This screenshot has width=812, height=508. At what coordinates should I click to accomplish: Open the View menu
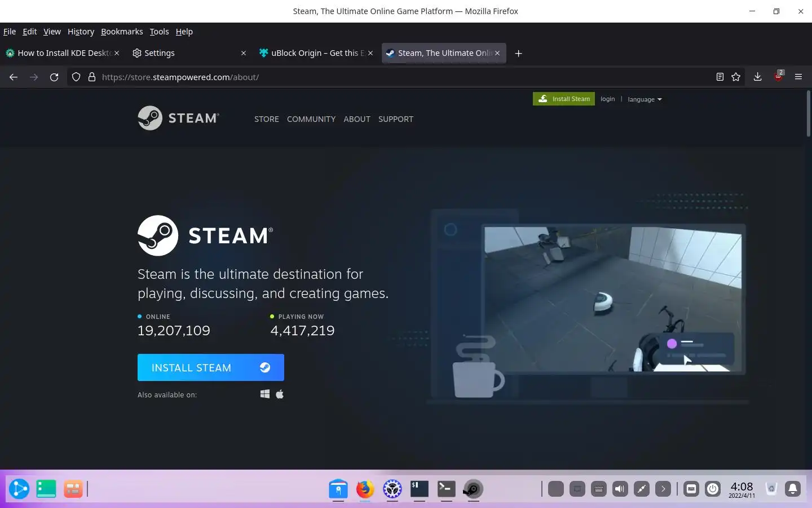[52, 32]
